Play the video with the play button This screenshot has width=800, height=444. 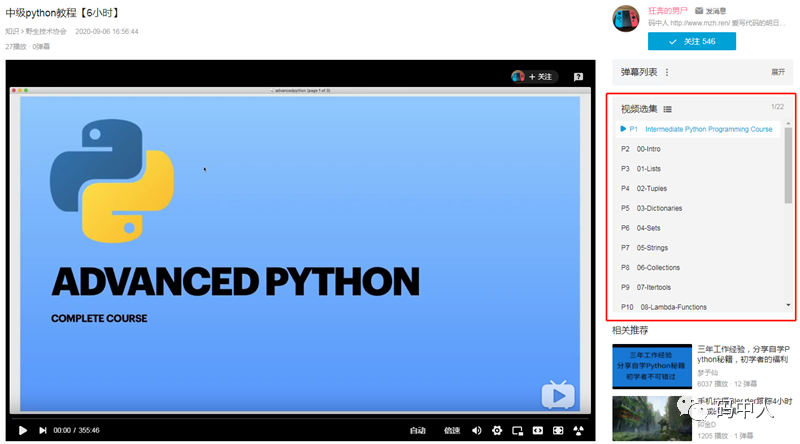tap(22, 430)
